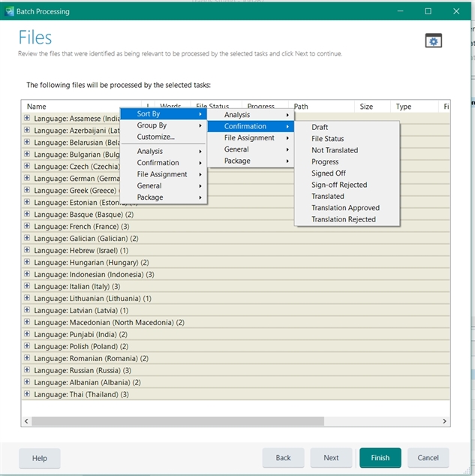Click the Path column header
The height and width of the screenshot is (476, 475).
click(321, 107)
